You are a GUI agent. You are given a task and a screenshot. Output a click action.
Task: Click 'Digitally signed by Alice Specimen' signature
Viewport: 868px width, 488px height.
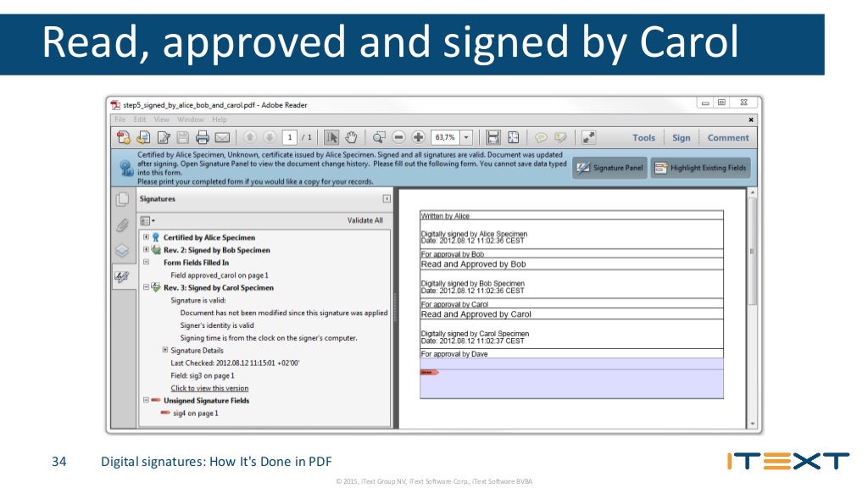click(571, 235)
